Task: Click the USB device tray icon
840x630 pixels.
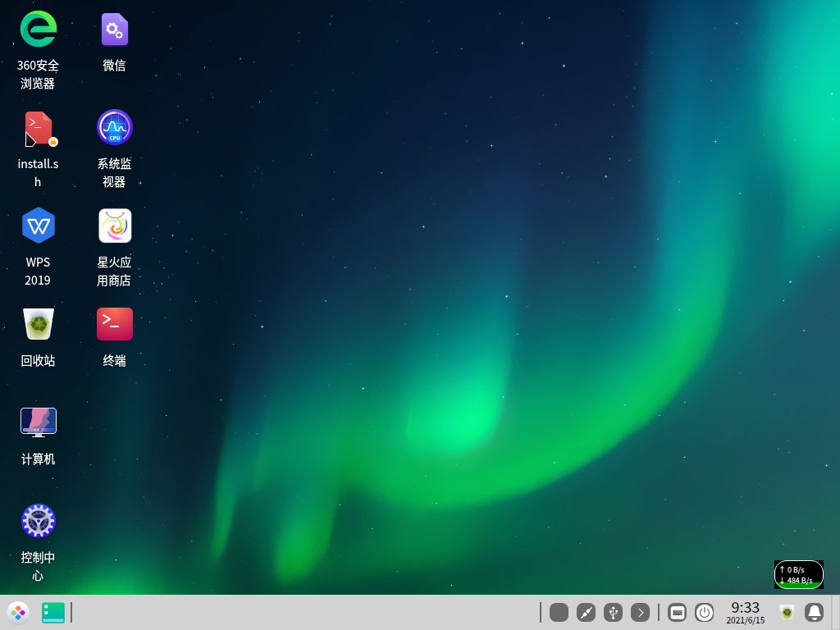Action: click(x=613, y=612)
